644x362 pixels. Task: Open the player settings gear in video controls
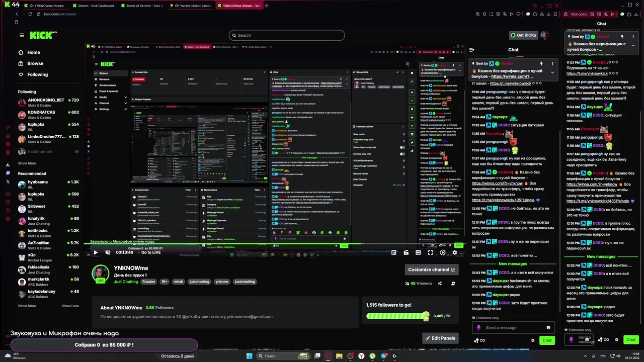[x=454, y=252]
